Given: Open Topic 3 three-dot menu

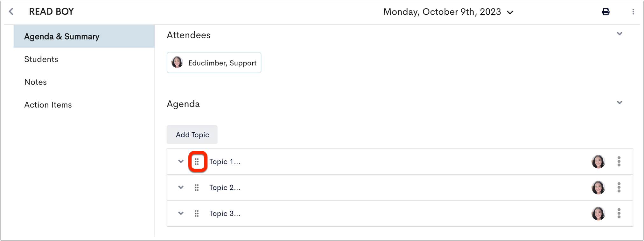Looking at the screenshot, I should [x=619, y=213].
